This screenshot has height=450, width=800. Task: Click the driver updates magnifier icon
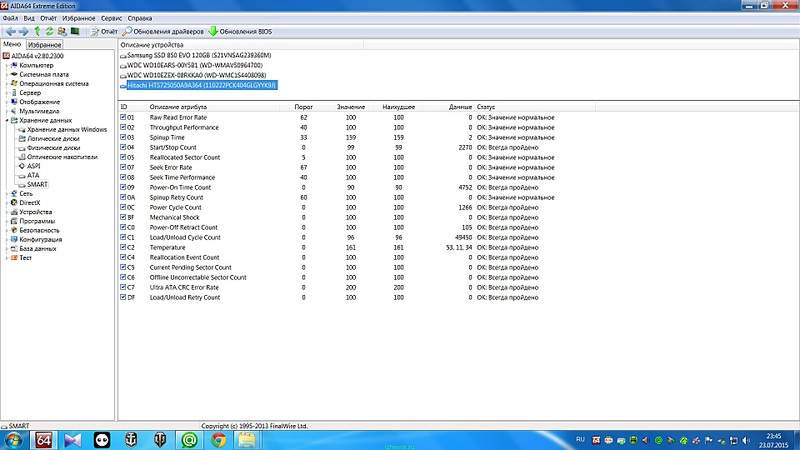point(127,32)
